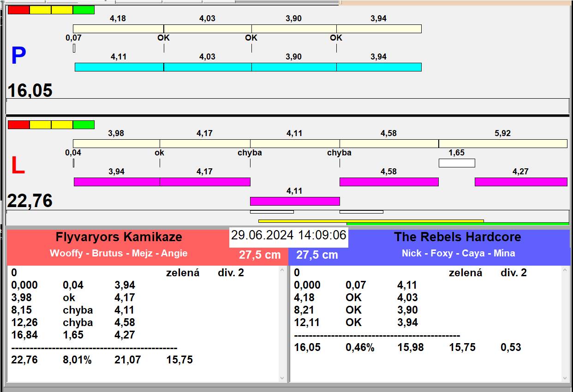This screenshot has width=573, height=392.
Task: Click the magenta 4,58 run bar
Action: 389,182
